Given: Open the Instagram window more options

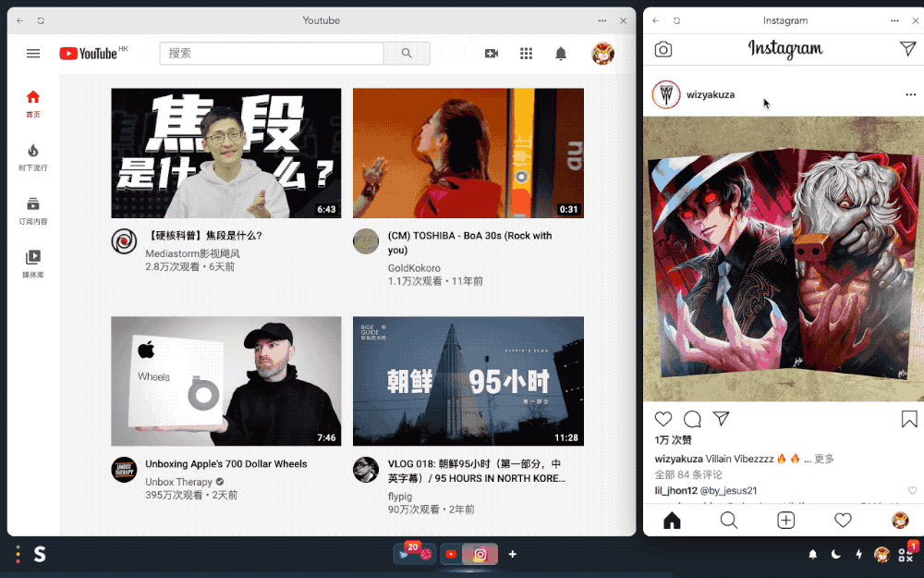Looking at the screenshot, I should click(x=894, y=20).
